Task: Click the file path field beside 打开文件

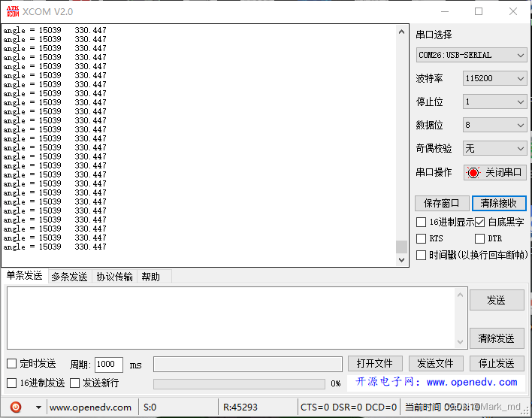Action: [x=248, y=364]
